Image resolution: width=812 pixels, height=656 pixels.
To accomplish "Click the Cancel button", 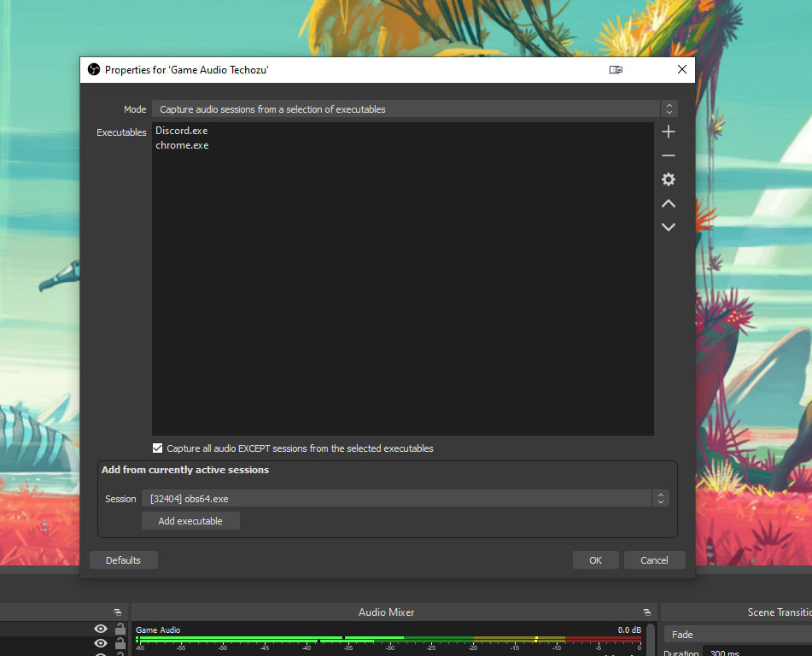I will 655,560.
